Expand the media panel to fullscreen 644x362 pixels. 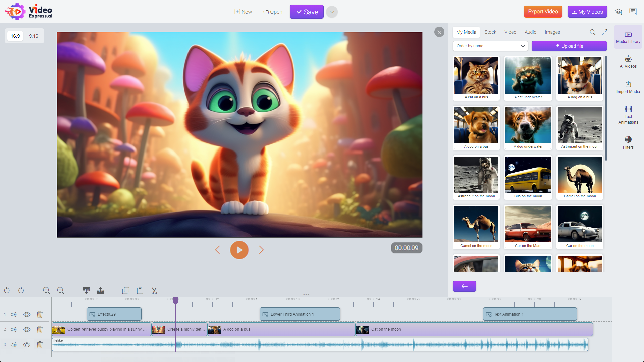click(x=604, y=32)
